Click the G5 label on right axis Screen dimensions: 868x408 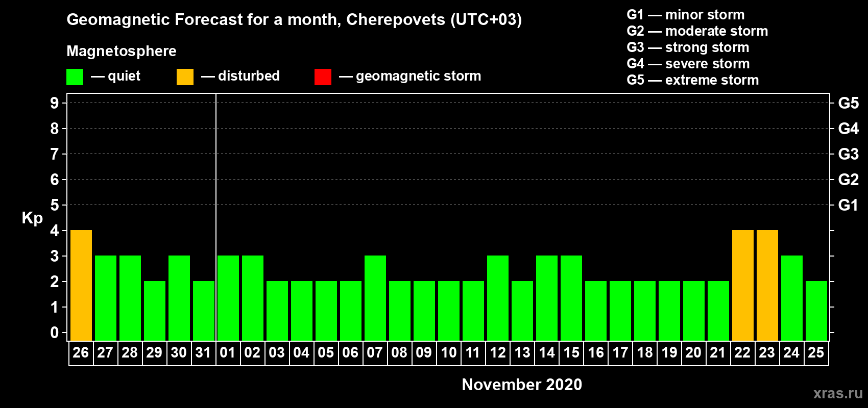848,103
